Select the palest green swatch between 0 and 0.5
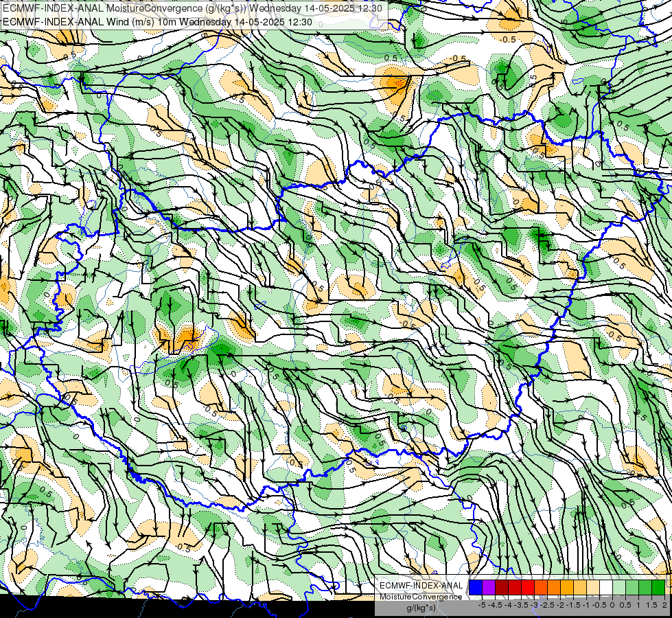 point(619,587)
